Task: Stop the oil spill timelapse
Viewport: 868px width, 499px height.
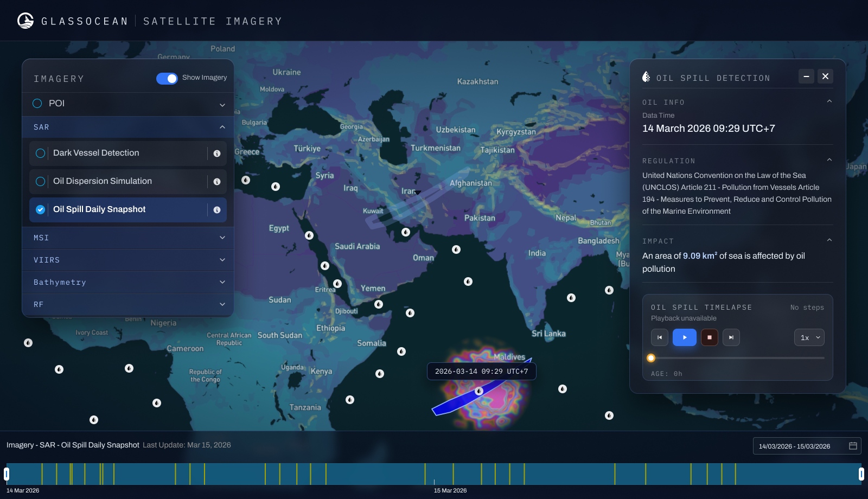Action: click(710, 337)
